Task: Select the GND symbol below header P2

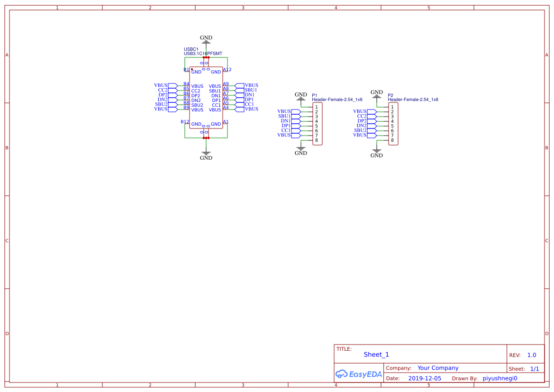Action: (x=377, y=152)
